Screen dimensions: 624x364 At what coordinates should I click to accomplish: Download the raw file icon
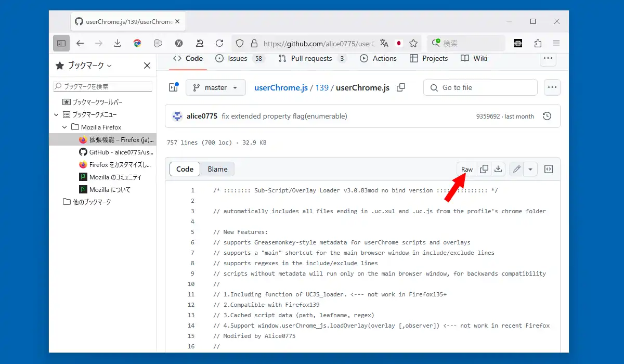pos(498,169)
